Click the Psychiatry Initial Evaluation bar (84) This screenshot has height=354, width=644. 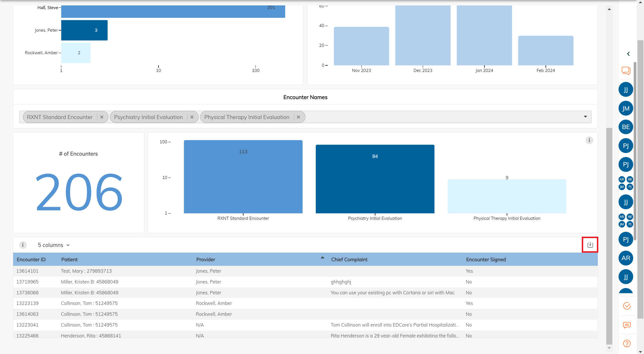[x=375, y=179]
